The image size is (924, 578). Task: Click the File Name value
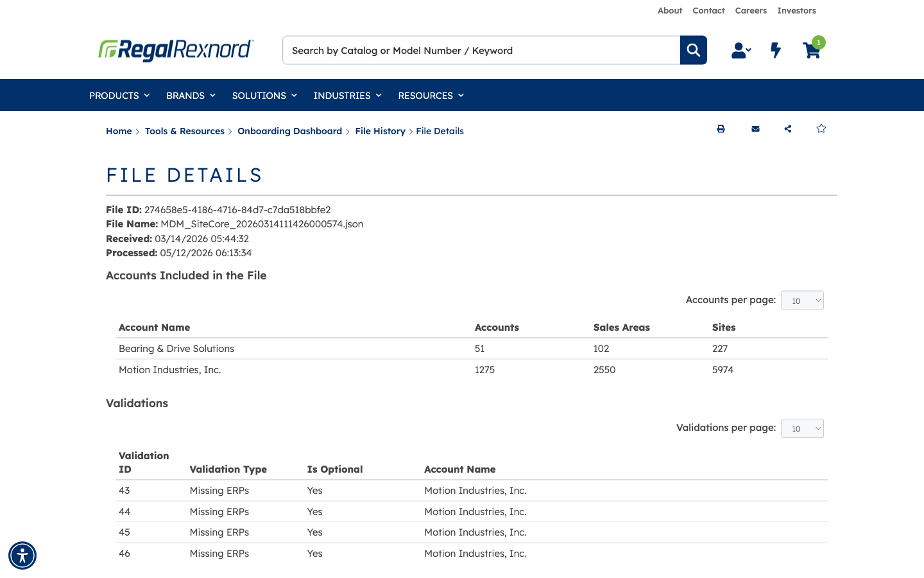[x=262, y=224]
